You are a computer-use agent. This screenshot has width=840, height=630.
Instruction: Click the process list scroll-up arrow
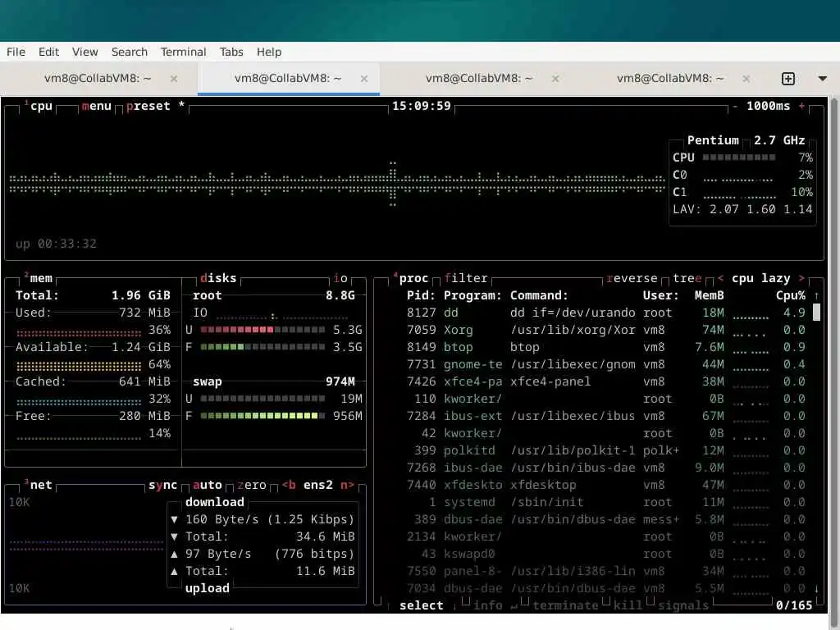[x=816, y=295]
